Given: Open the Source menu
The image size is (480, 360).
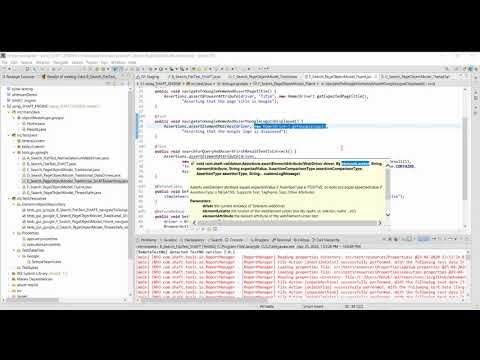Looking at the screenshot, I should 27,62.
